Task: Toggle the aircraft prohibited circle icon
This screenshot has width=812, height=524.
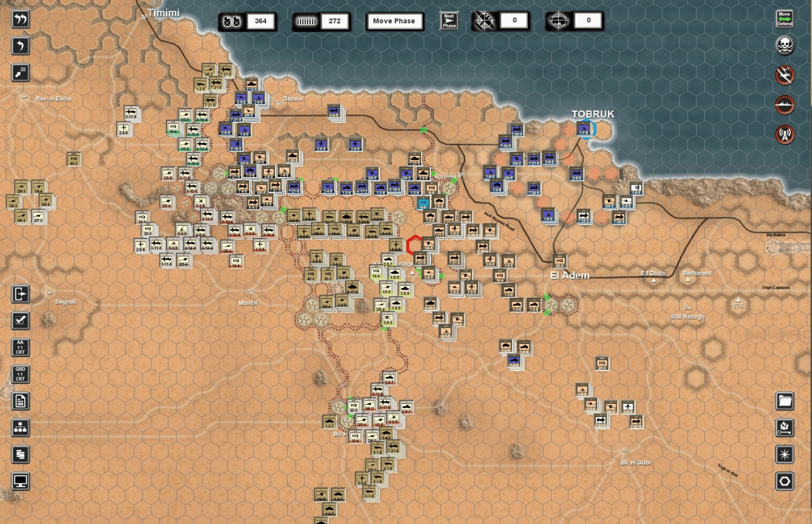Action: [784, 75]
